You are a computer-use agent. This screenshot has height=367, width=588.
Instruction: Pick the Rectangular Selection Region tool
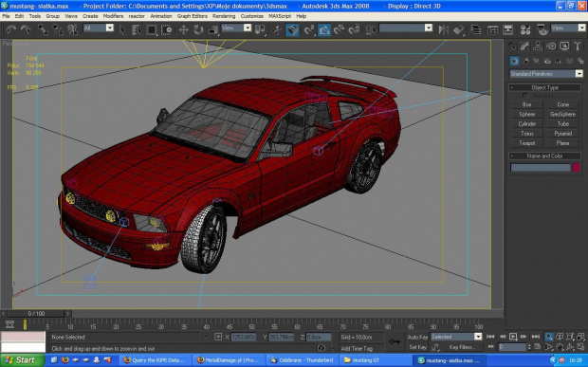(151, 29)
